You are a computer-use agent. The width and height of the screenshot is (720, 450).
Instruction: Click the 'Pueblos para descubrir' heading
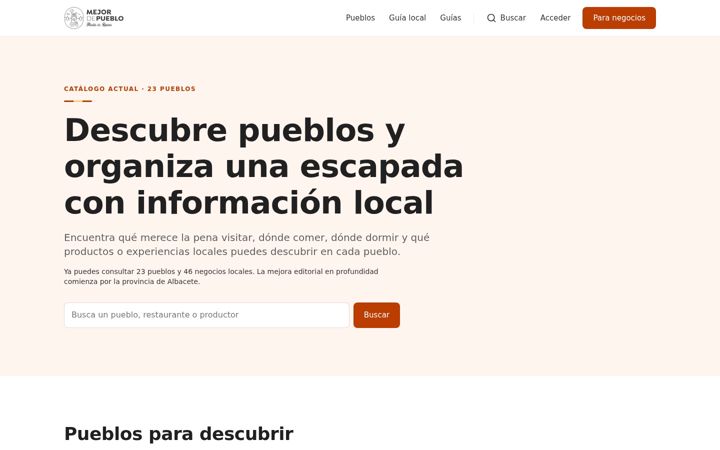pos(179,433)
